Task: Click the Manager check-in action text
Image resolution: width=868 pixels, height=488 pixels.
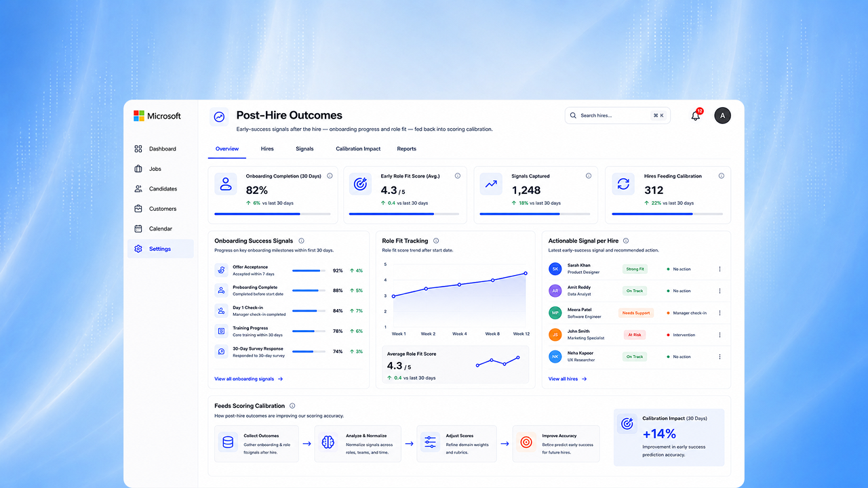Action: pos(690,313)
